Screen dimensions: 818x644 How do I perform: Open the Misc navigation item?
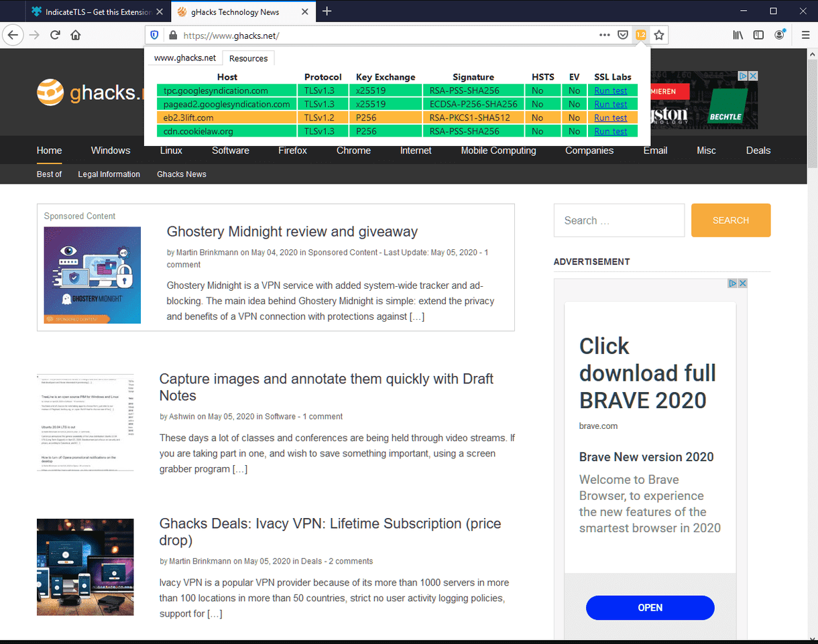point(706,150)
